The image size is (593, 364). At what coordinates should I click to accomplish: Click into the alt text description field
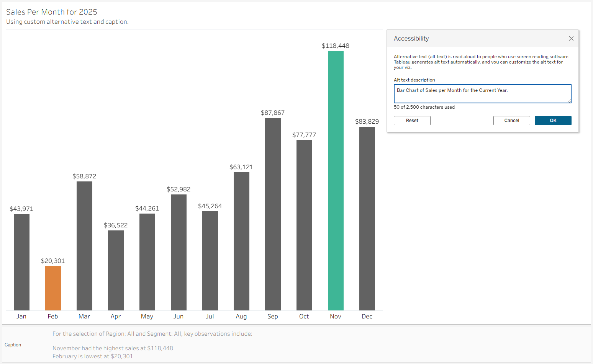482,94
